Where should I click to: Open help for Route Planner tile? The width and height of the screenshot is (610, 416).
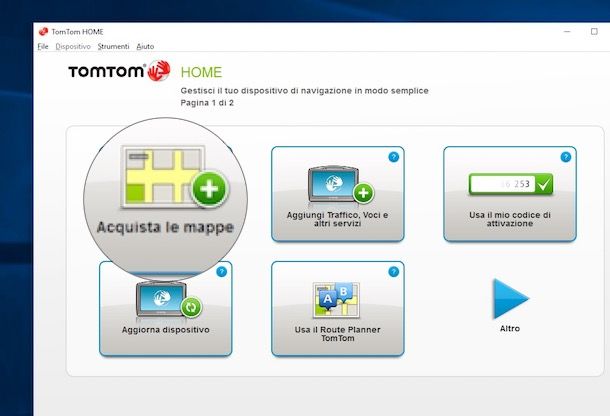pos(393,272)
